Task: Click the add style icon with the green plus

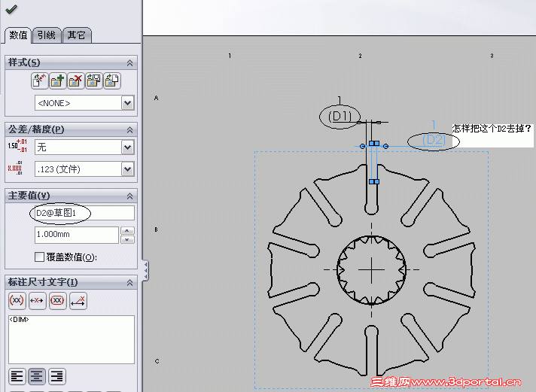Action: [x=57, y=81]
